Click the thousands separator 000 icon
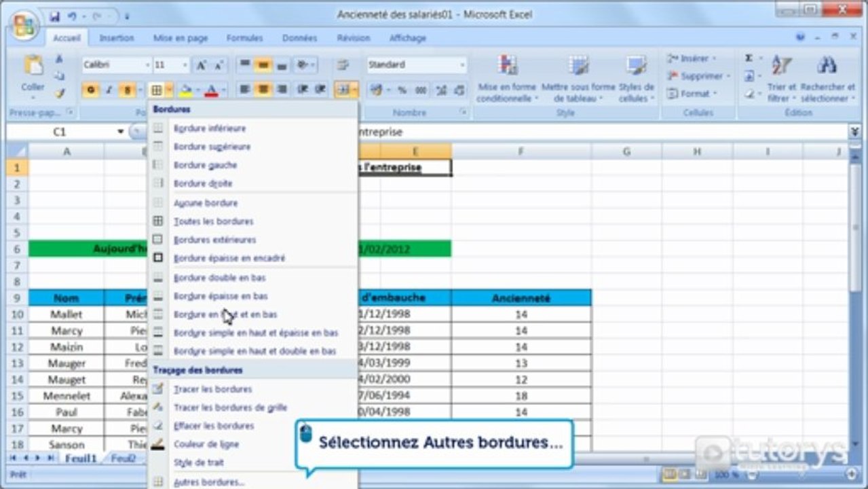 coord(421,90)
